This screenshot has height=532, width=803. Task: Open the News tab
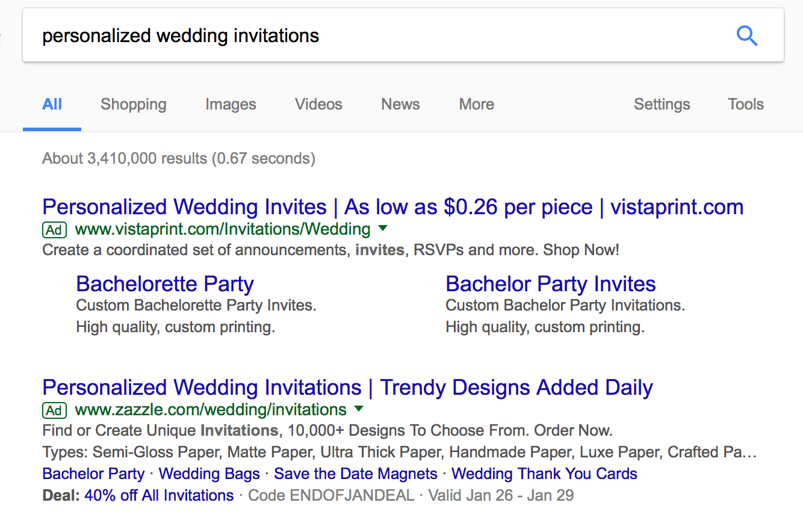tap(400, 104)
